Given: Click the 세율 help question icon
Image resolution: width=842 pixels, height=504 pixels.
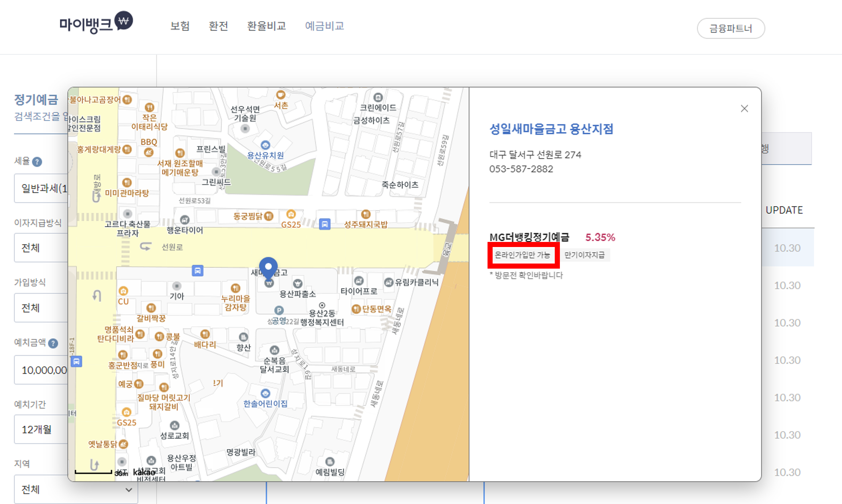Looking at the screenshot, I should pyautogui.click(x=37, y=162).
